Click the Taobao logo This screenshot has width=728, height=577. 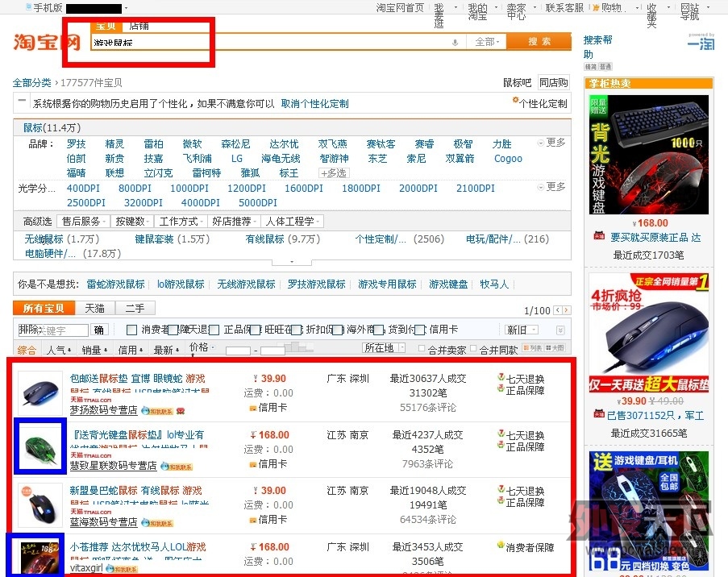[x=47, y=42]
